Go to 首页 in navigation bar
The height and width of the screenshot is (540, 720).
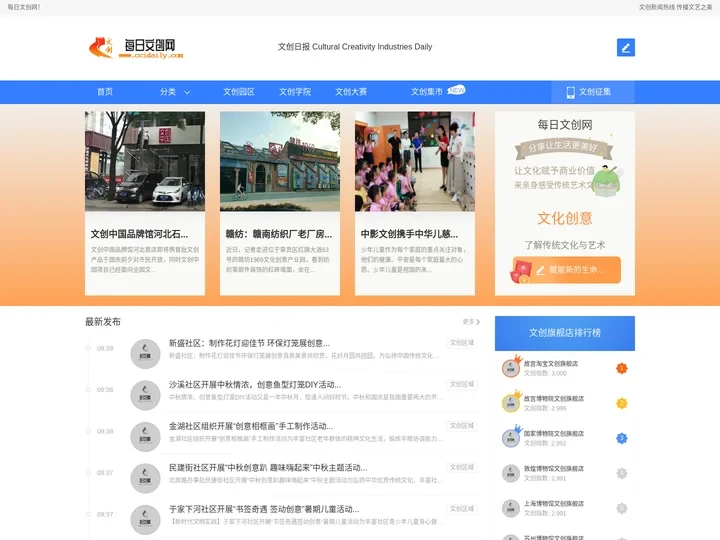105,92
